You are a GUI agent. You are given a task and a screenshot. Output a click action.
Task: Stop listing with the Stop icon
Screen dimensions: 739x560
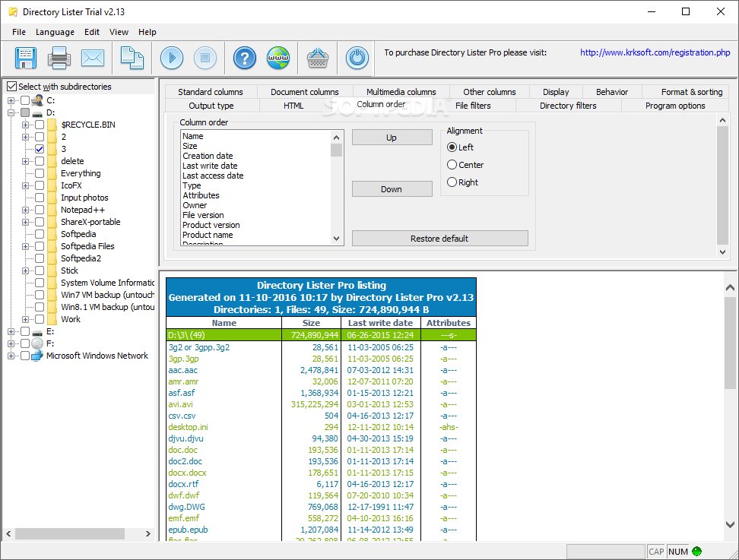[x=205, y=58]
